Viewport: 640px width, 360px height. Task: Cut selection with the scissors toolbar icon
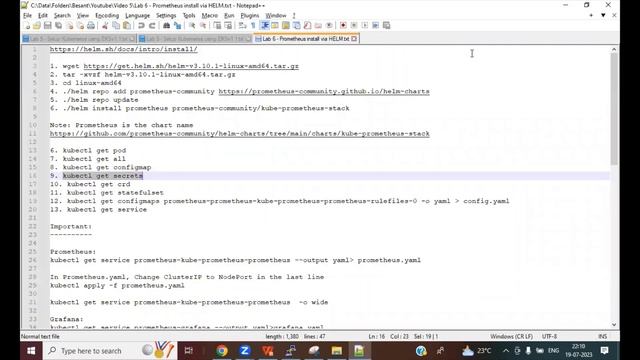[x=105, y=26]
